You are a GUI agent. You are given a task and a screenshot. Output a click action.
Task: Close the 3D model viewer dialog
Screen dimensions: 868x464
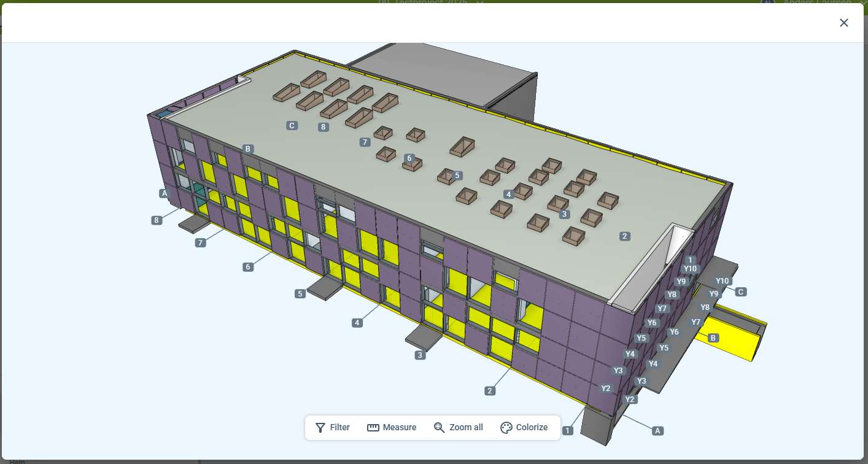coord(843,23)
